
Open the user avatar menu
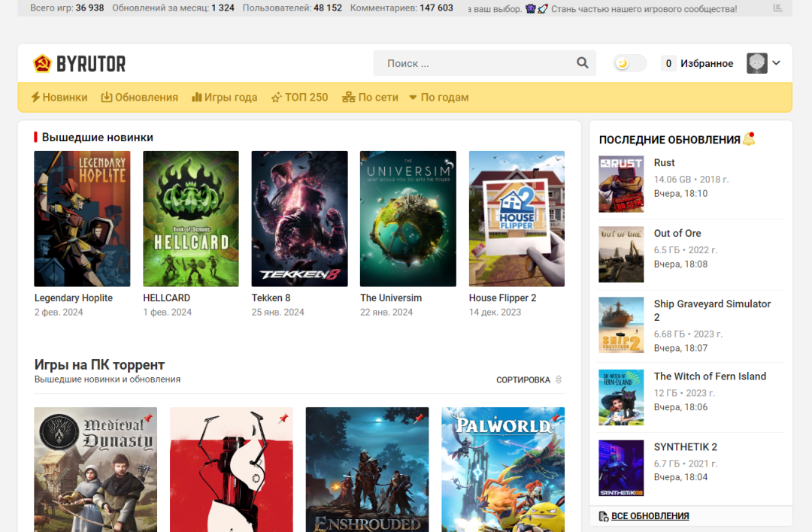coord(756,63)
